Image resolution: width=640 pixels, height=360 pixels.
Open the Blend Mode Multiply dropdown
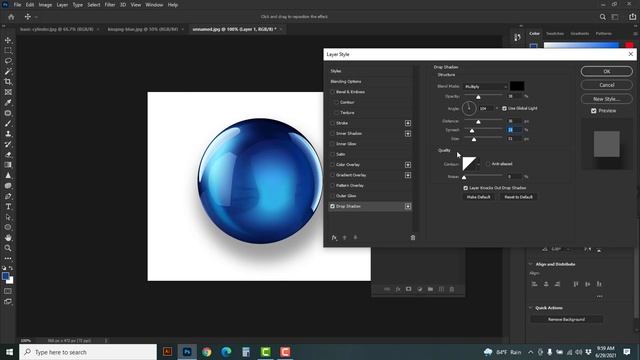point(485,87)
